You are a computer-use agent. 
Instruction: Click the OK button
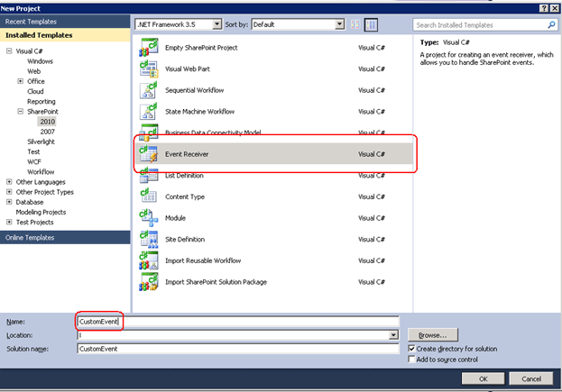click(483, 378)
